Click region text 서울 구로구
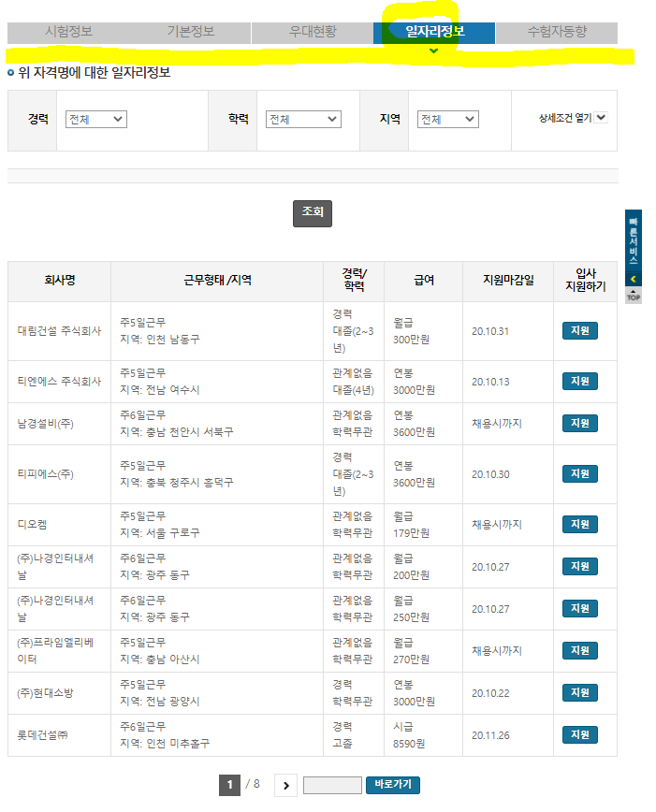This screenshot has width=656, height=812. (173, 533)
